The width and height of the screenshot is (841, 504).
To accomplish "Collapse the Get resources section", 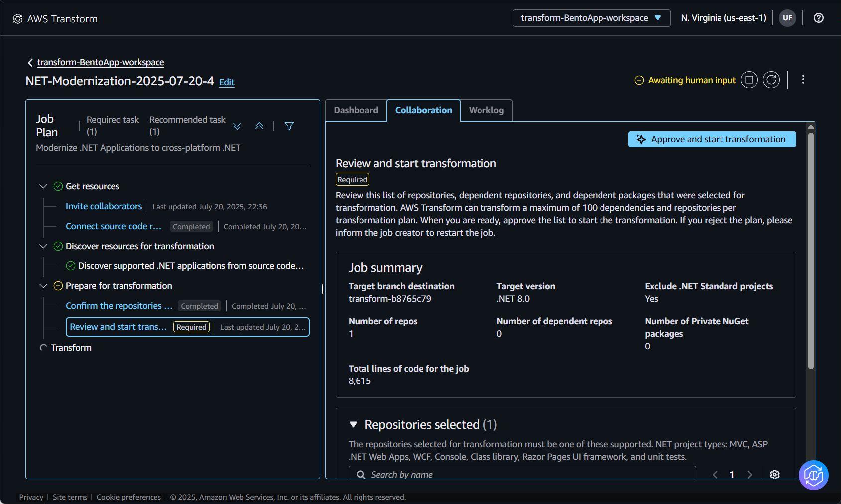I will [43, 186].
